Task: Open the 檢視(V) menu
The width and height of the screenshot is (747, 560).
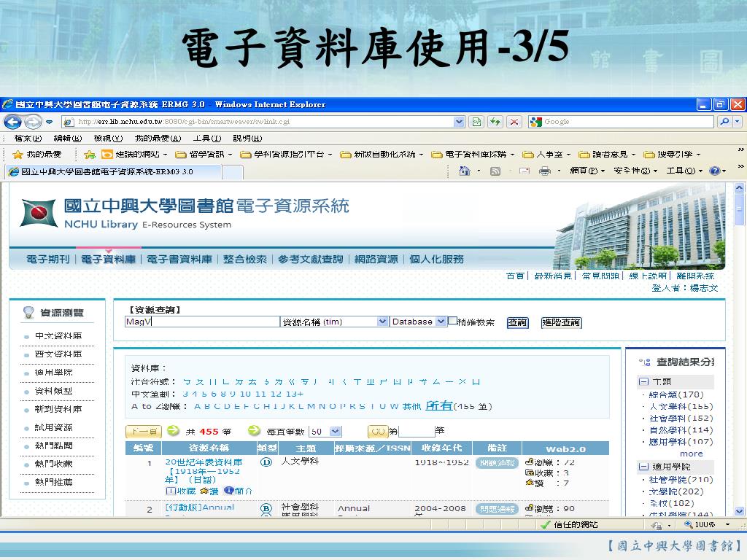Action: pyautogui.click(x=108, y=139)
